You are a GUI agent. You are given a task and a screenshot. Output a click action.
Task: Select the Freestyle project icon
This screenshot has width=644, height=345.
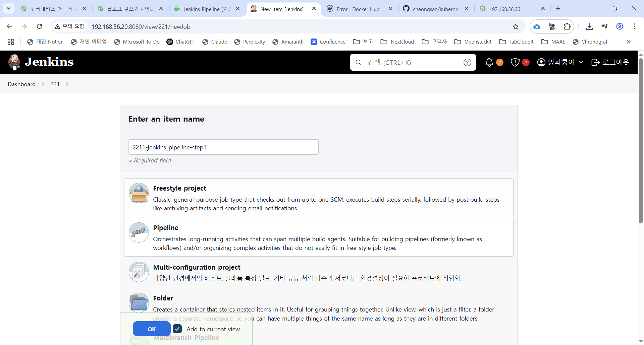pos(139,193)
